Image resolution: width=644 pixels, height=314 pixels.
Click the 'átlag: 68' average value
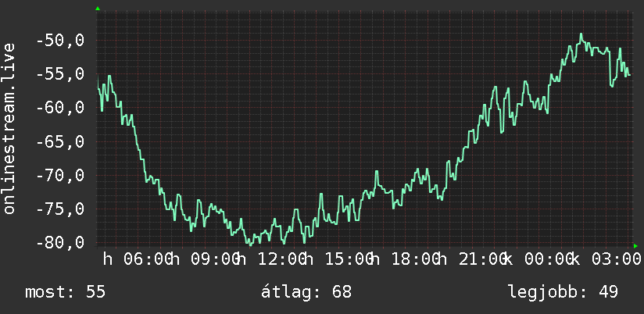(306, 292)
